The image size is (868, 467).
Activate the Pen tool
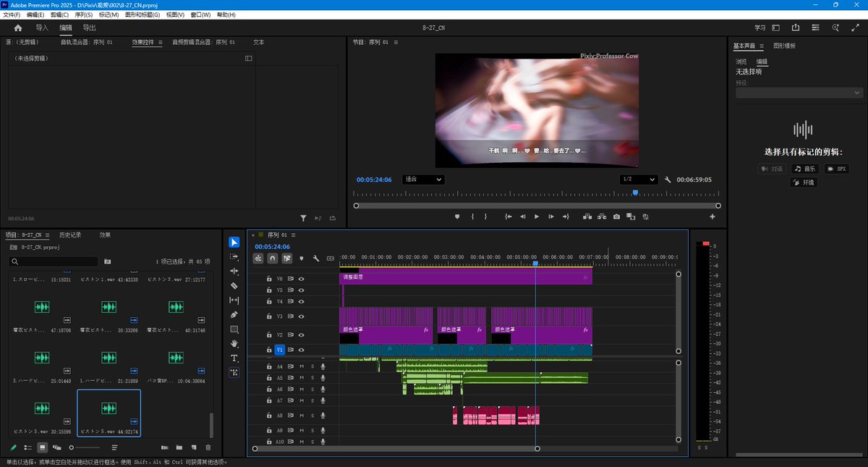tap(234, 314)
